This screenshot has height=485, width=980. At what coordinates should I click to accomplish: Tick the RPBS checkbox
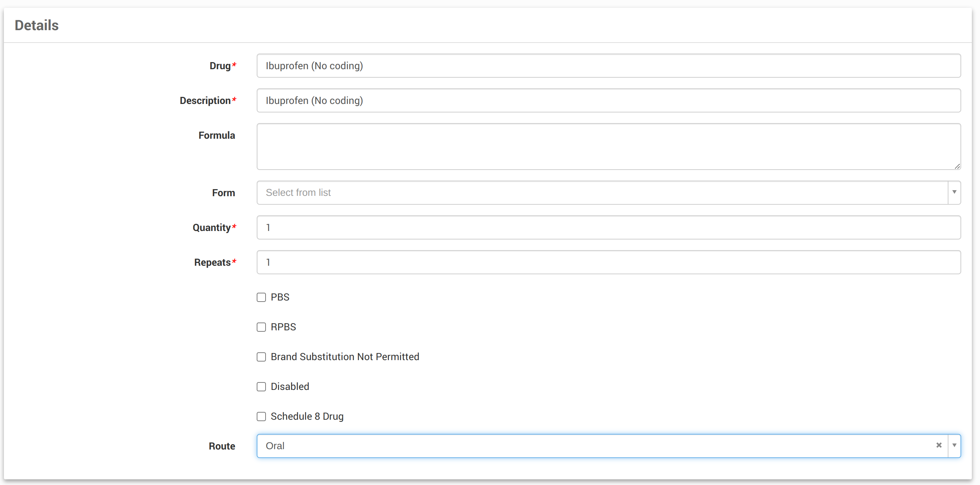coord(261,327)
